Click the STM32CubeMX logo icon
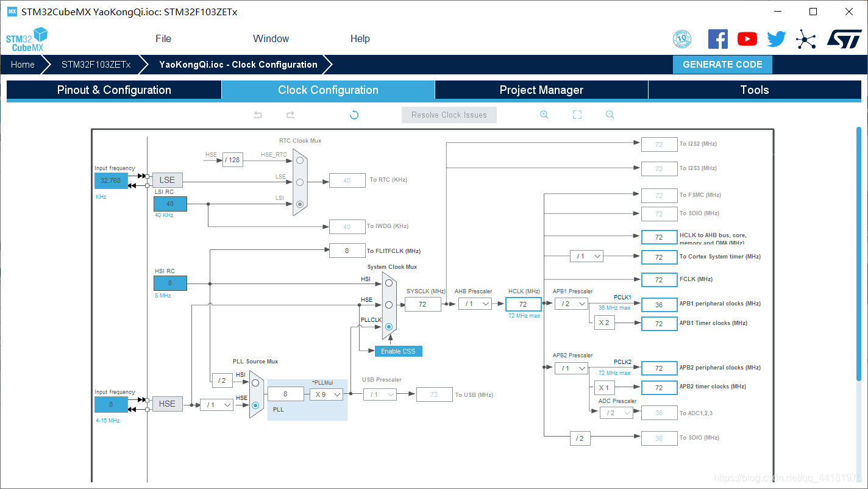Viewport: 868px width, 489px height. 26,39
